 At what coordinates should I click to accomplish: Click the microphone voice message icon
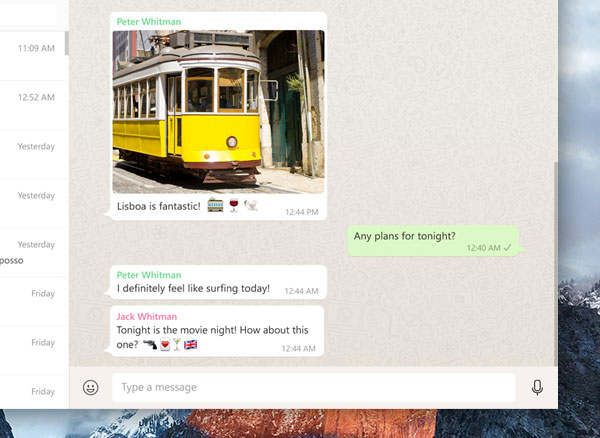pos(537,388)
